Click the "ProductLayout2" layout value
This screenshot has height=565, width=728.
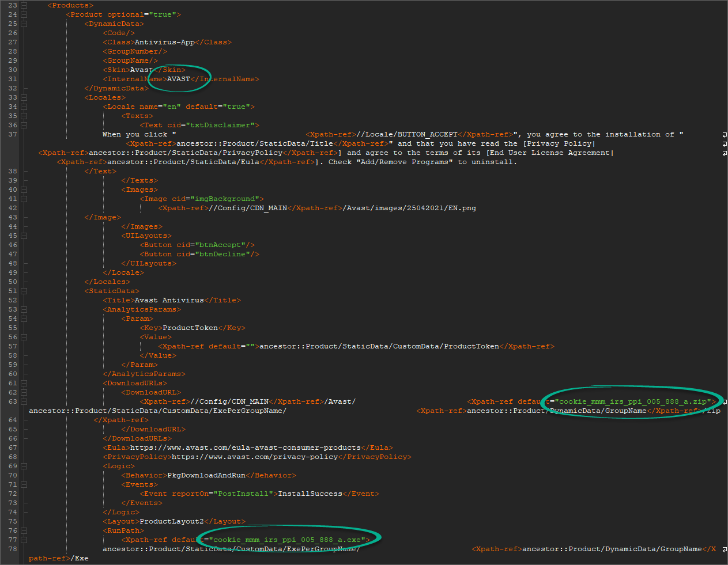172,521
